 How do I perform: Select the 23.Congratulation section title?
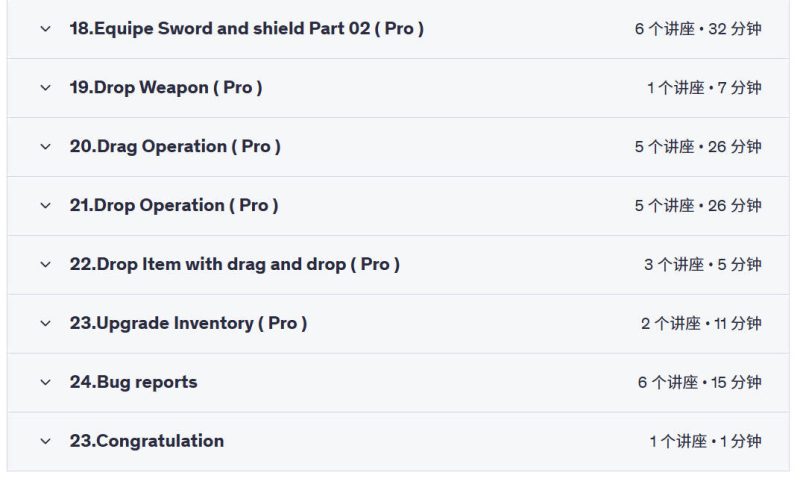click(147, 441)
